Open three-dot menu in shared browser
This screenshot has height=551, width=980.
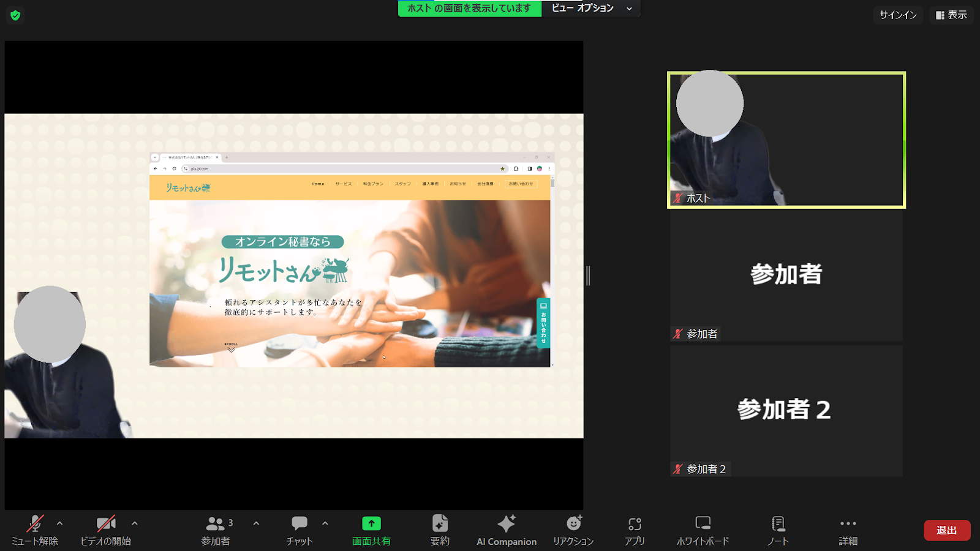click(x=549, y=168)
